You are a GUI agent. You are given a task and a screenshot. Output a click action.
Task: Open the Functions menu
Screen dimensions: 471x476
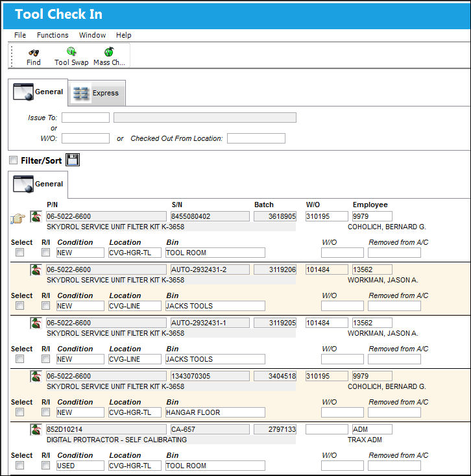pos(53,35)
